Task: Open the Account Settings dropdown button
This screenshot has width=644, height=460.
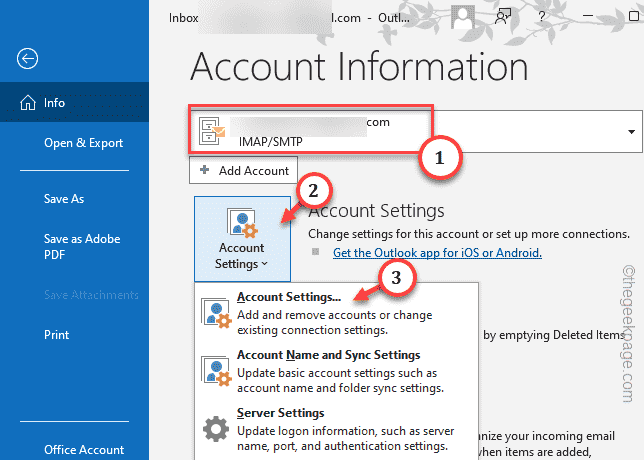Action: point(242,239)
